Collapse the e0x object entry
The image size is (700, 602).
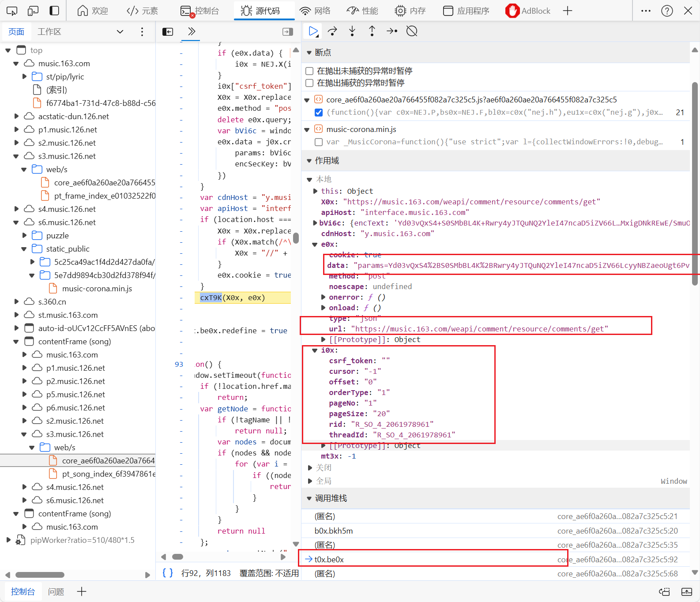pos(315,245)
